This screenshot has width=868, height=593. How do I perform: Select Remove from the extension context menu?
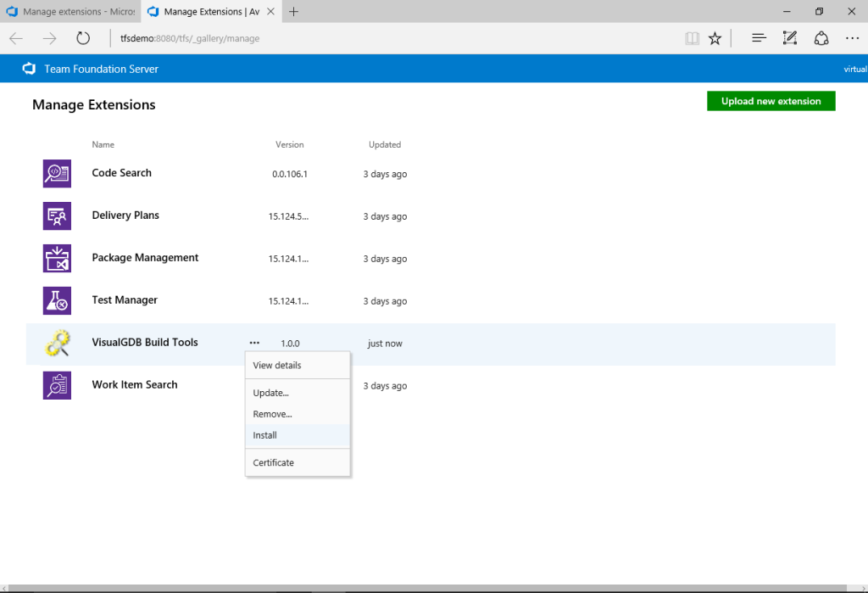271,413
